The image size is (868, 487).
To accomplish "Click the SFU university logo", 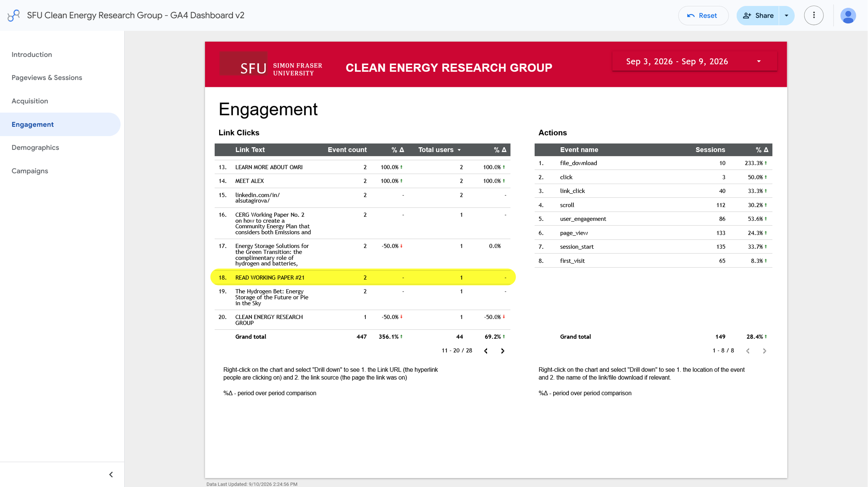I will [271, 64].
